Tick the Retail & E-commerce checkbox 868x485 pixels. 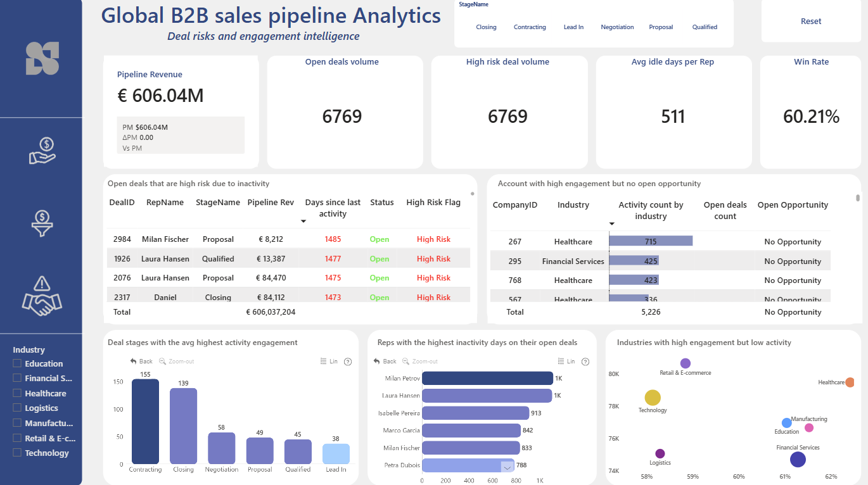(17, 438)
